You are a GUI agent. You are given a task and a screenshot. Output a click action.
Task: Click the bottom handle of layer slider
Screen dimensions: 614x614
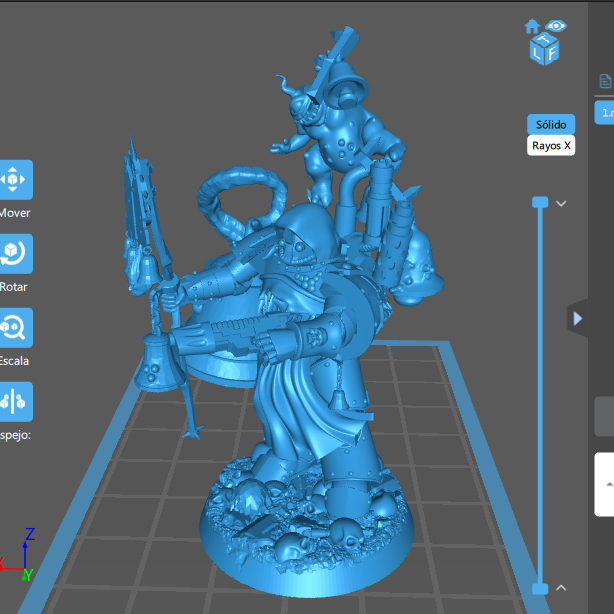tap(540, 589)
